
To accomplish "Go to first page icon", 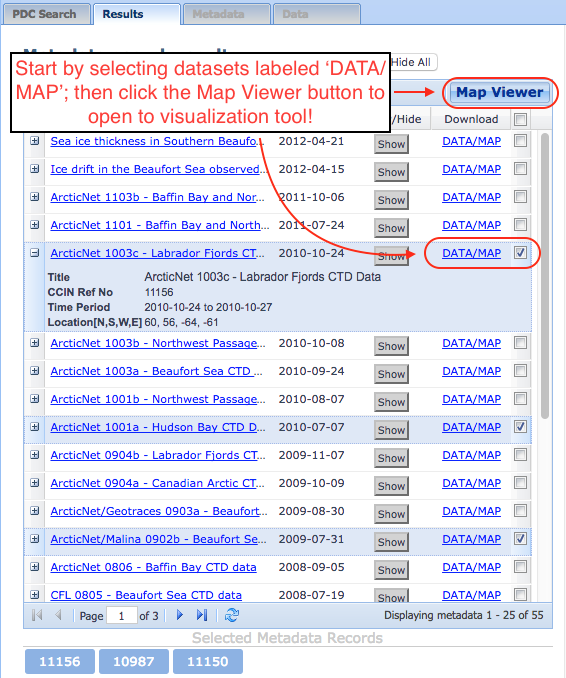I will pyautogui.click(x=37, y=615).
